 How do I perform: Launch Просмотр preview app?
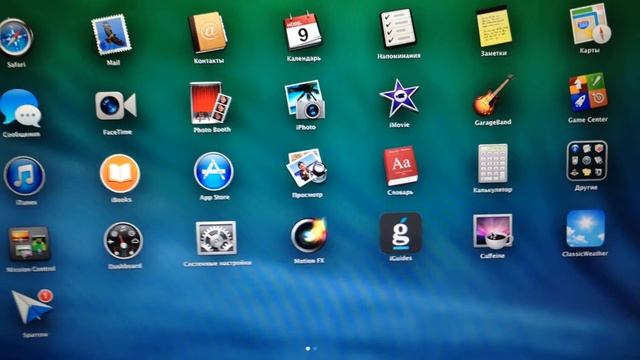307,168
